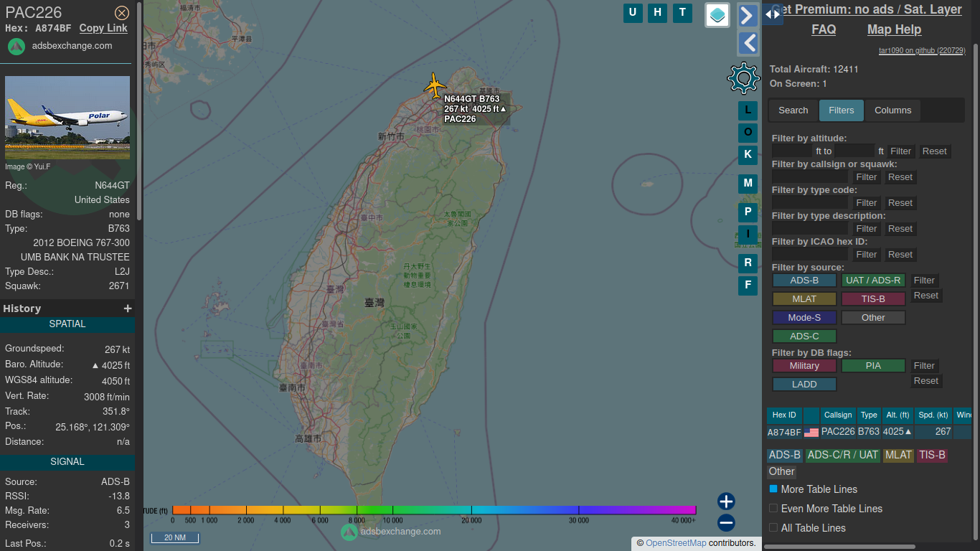Viewport: 980px width, 551px height.
Task: Toggle the R map option button
Action: (748, 263)
